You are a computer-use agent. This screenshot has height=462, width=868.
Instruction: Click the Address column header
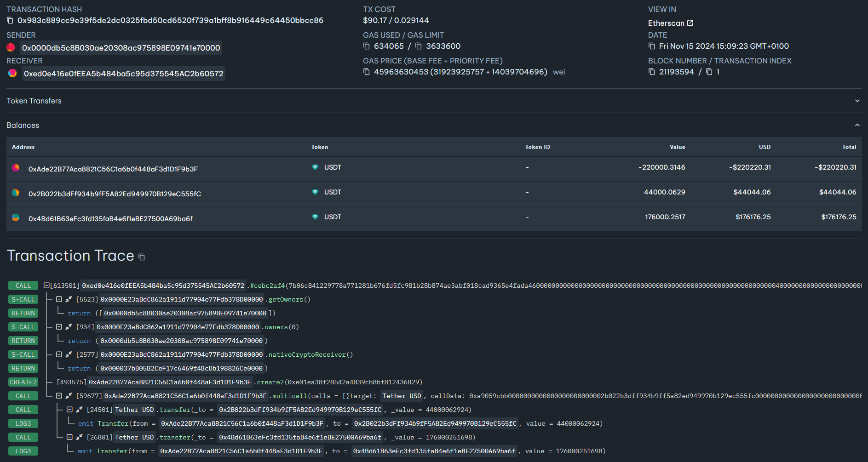(x=23, y=147)
